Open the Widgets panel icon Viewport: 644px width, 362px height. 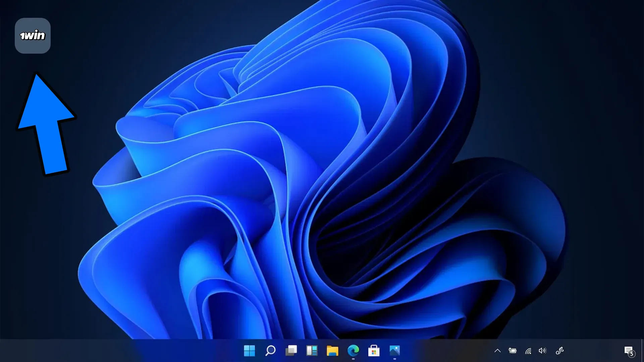tap(312, 351)
